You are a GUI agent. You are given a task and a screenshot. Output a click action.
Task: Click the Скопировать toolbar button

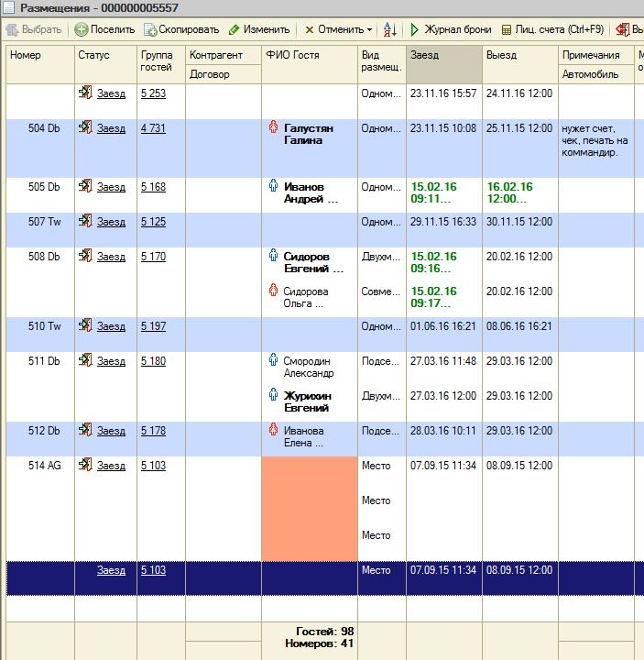[181, 29]
